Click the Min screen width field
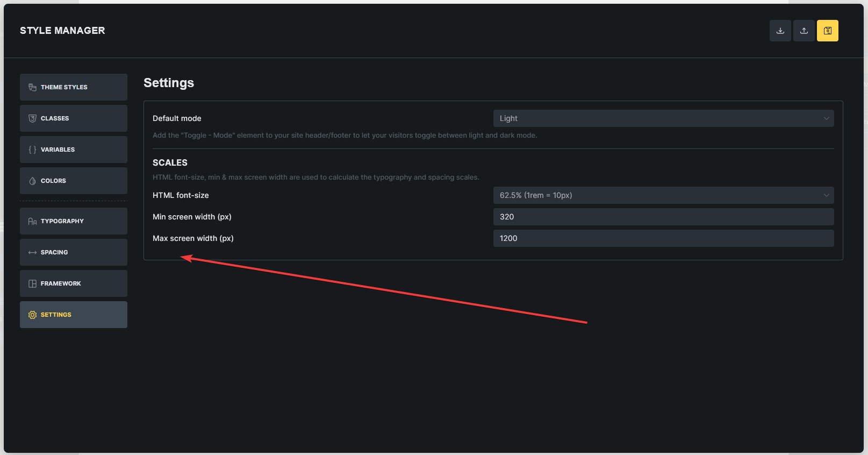868x455 pixels. (663, 217)
